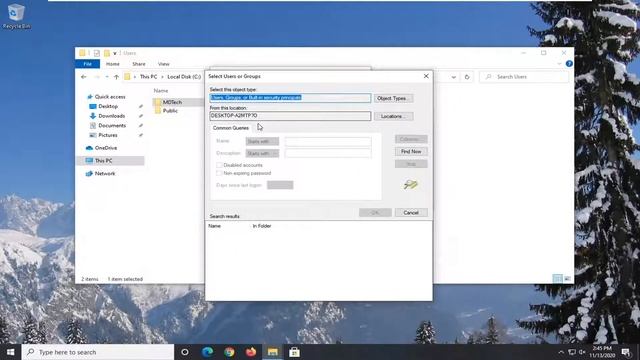Click the From this location field

[x=290, y=116]
